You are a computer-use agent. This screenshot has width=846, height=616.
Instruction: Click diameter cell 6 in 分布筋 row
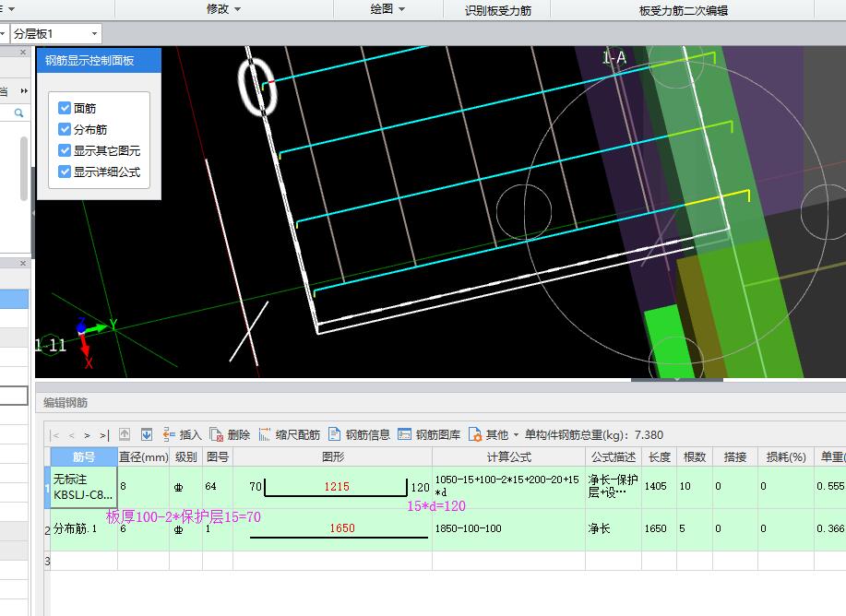pyautogui.click(x=144, y=528)
